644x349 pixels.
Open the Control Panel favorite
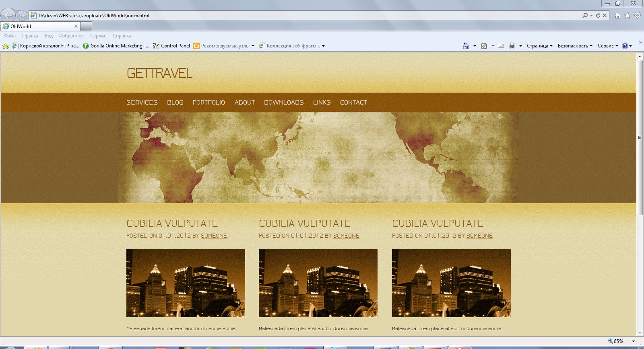(171, 46)
